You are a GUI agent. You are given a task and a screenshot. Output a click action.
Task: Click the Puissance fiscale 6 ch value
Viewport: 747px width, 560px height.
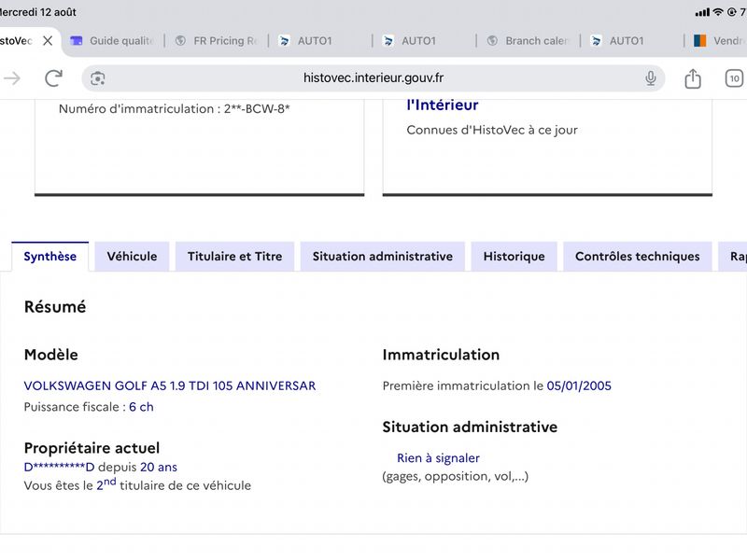[x=141, y=407]
